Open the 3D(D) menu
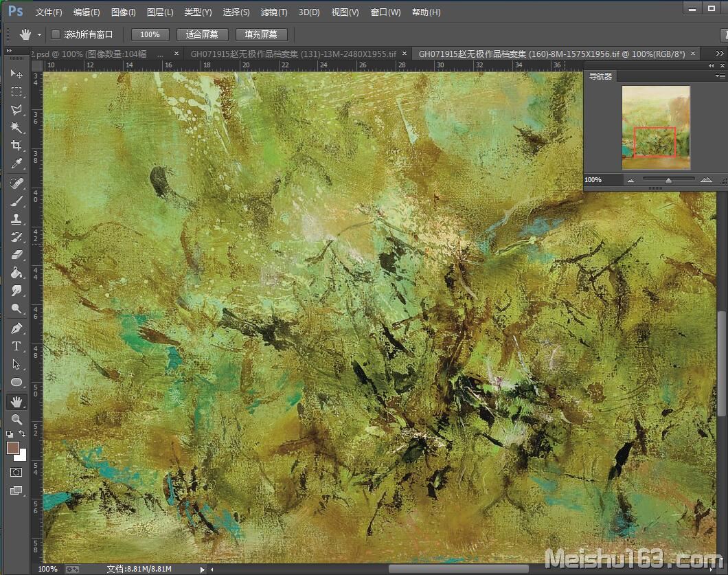This screenshot has width=728, height=575. point(309,12)
